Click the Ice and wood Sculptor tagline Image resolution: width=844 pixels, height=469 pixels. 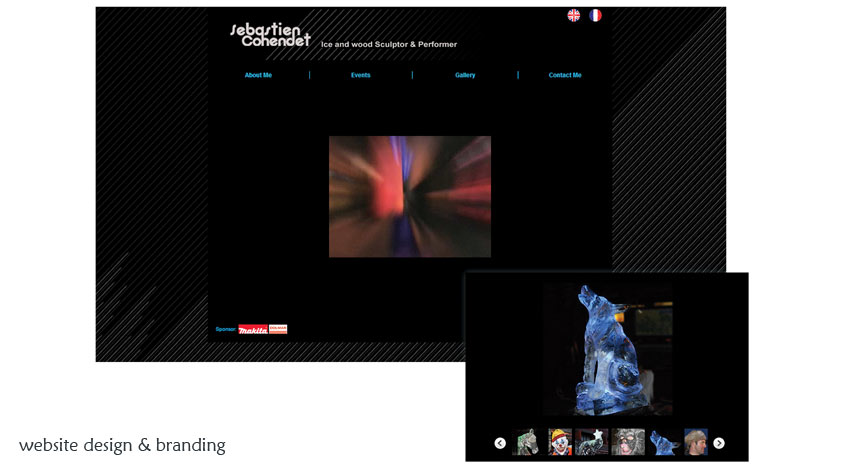click(x=389, y=44)
